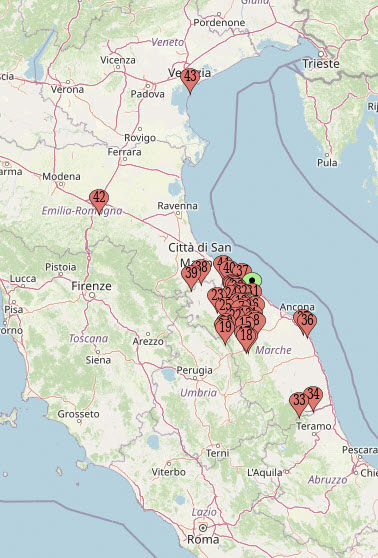Click the Firenze city label

(91, 286)
